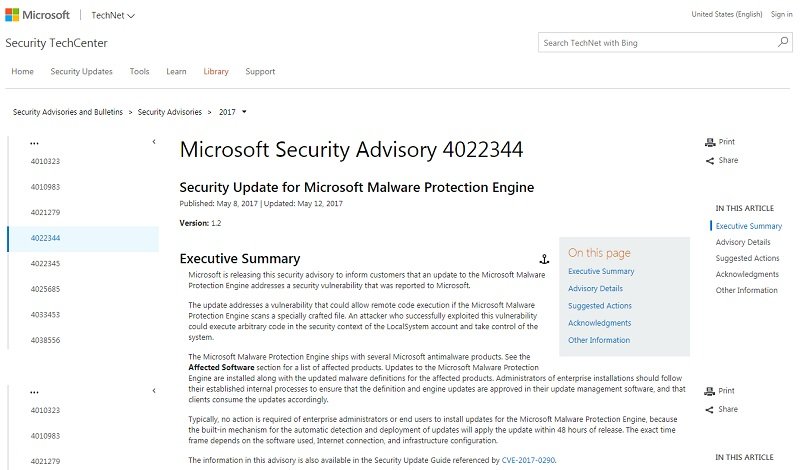Select advisory 4022345 in sidebar
The width and height of the screenshot is (800, 470).
pyautogui.click(x=45, y=264)
